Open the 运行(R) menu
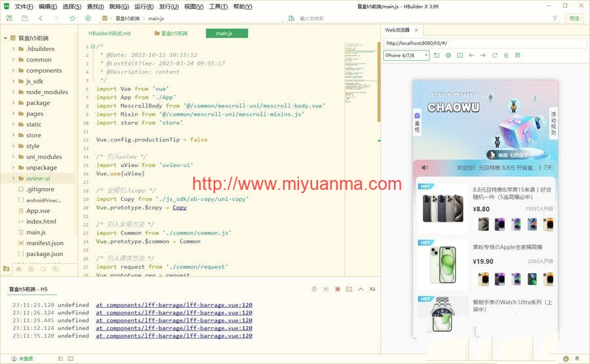 (144, 7)
